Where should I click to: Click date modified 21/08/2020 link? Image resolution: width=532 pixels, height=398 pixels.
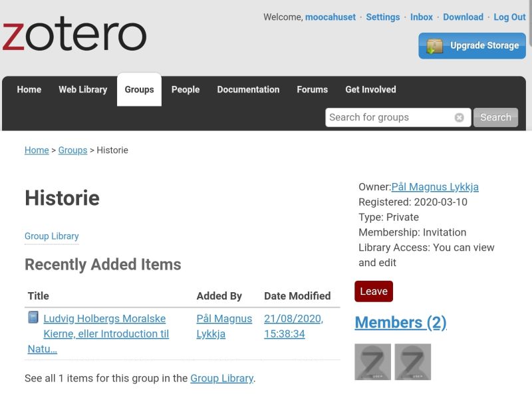coord(293,326)
